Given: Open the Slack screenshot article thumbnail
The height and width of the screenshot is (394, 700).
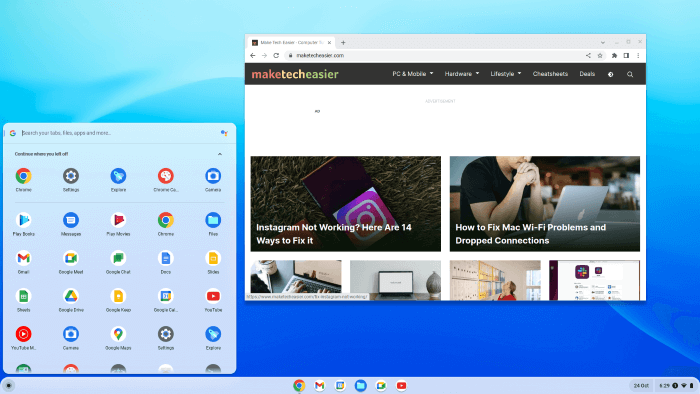Looking at the screenshot, I should click(x=594, y=280).
